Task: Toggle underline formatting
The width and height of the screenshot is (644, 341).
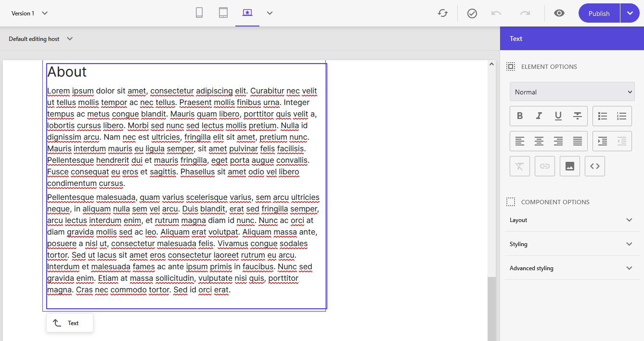Action: point(558,116)
